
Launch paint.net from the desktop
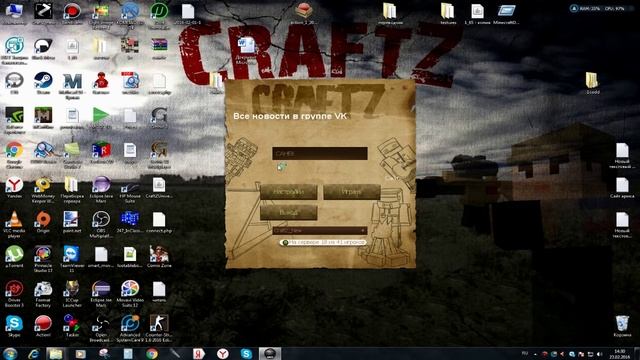coord(72,222)
